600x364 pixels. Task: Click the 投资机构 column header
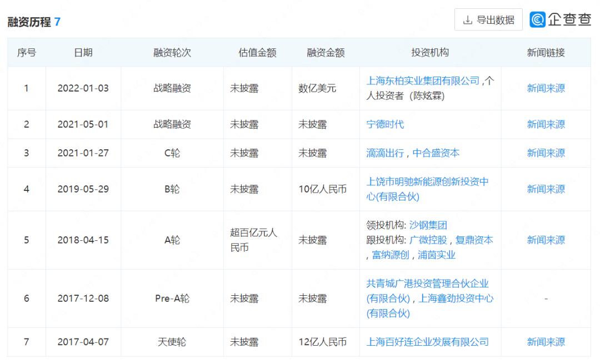(430, 52)
